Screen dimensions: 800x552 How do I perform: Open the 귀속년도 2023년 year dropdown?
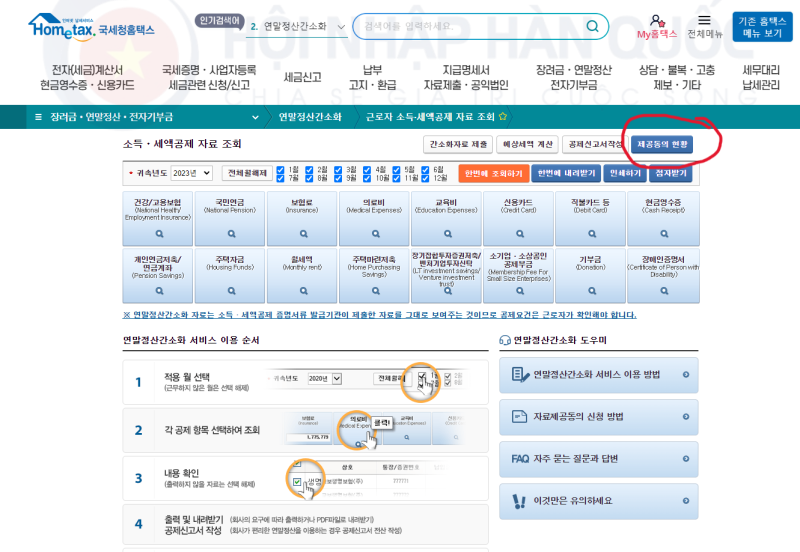(191, 173)
